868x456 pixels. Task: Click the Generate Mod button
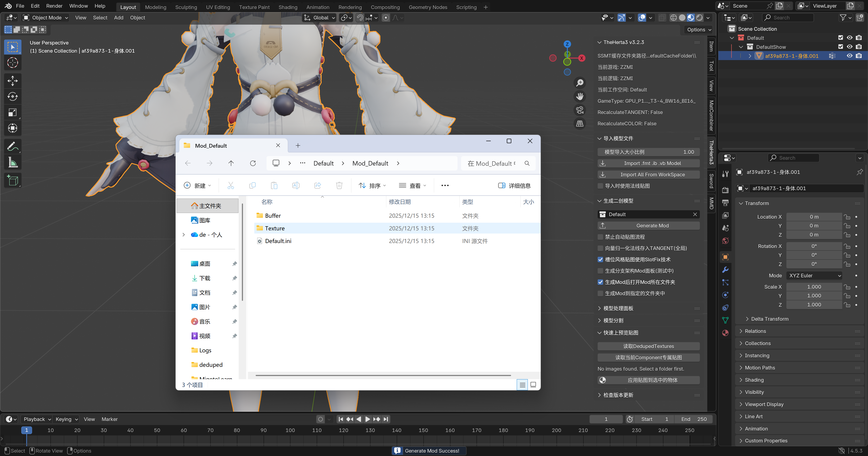[x=648, y=226]
